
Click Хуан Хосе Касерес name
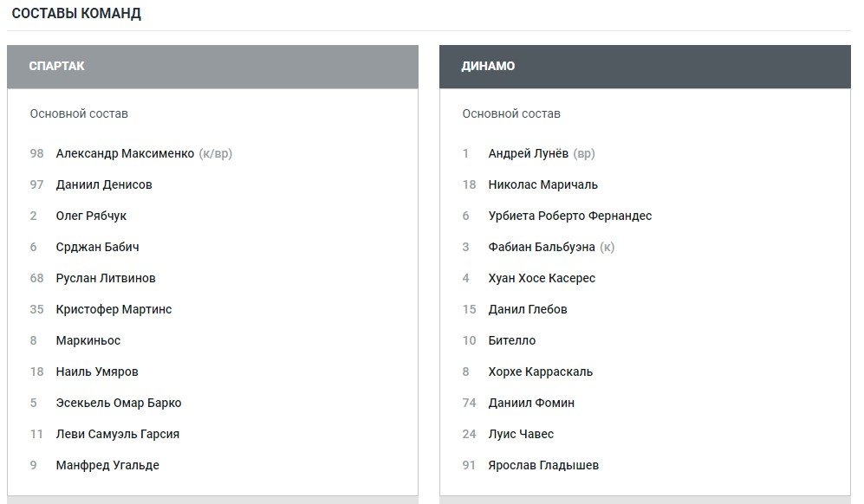pos(542,278)
